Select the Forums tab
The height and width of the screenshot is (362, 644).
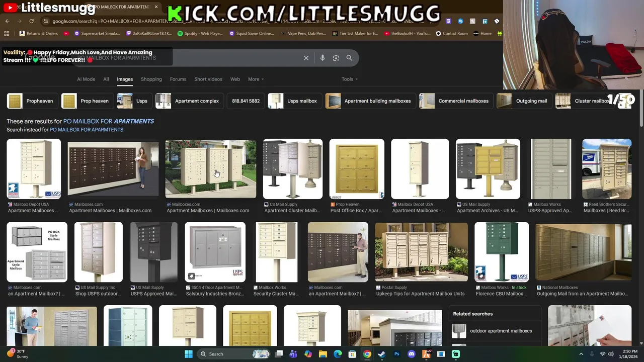point(178,79)
